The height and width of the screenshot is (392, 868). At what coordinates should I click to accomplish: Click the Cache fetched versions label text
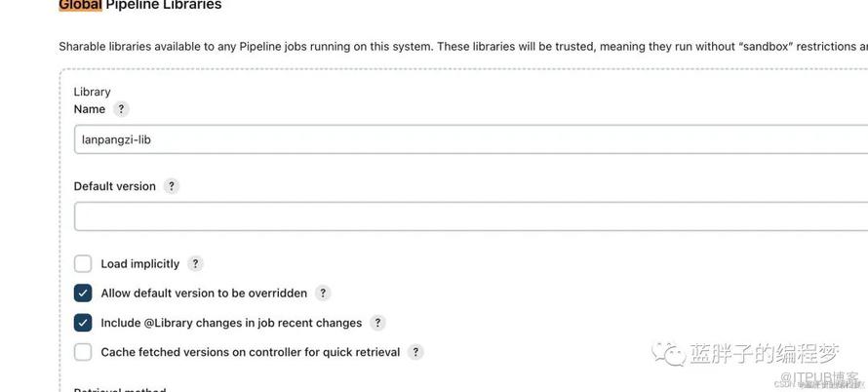coord(250,352)
